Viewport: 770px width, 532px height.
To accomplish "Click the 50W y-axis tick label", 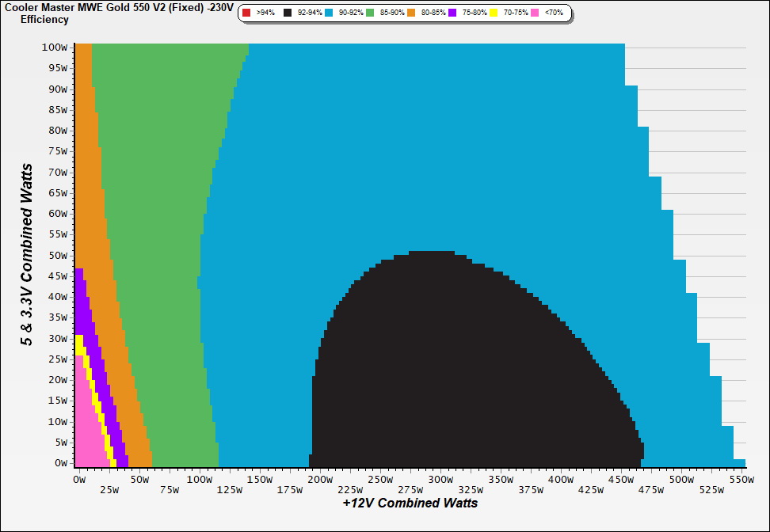I will (x=58, y=256).
